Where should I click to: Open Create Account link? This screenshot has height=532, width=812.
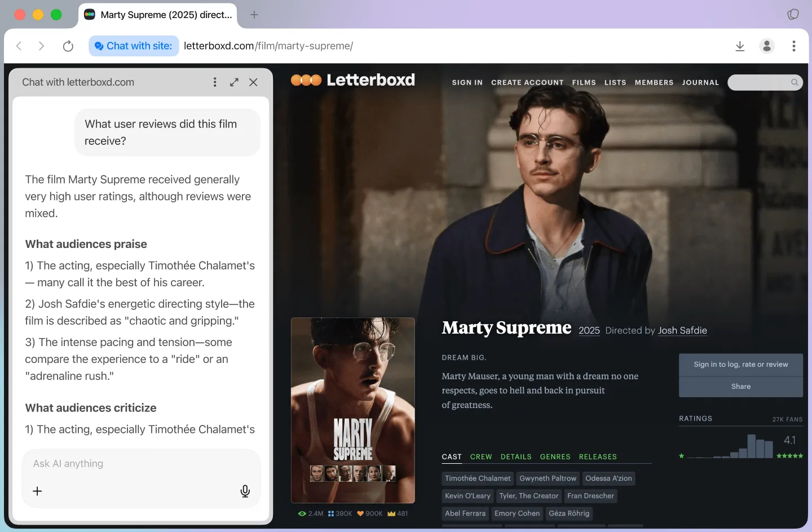coord(527,82)
